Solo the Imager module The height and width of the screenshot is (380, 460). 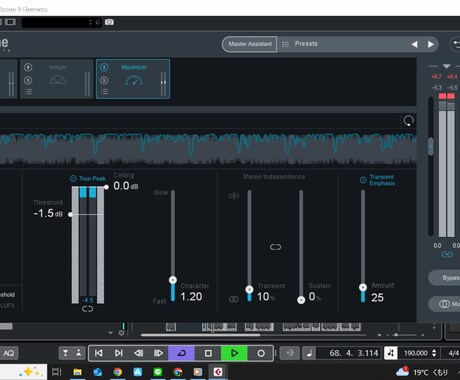(28, 80)
